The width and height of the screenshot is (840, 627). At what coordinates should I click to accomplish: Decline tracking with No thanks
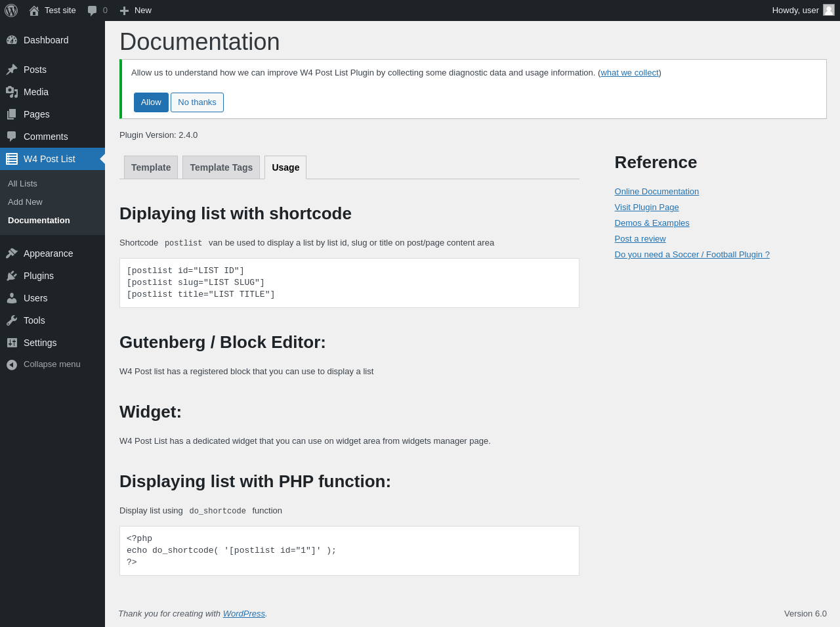click(x=197, y=102)
